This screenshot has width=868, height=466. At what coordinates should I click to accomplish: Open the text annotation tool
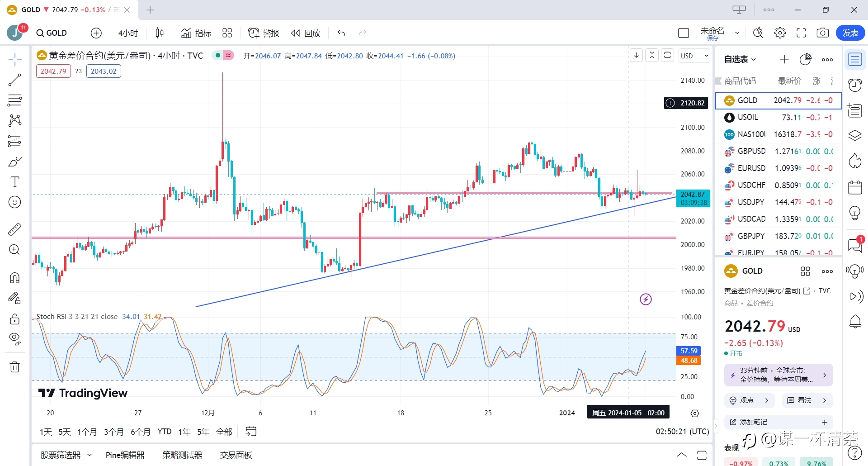click(14, 182)
